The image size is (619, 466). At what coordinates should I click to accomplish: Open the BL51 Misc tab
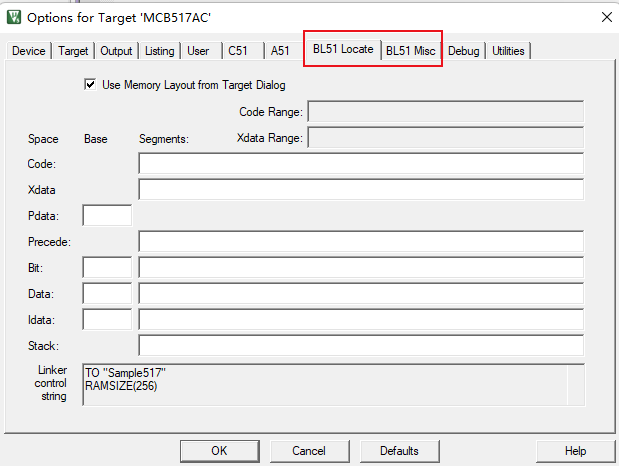point(412,51)
